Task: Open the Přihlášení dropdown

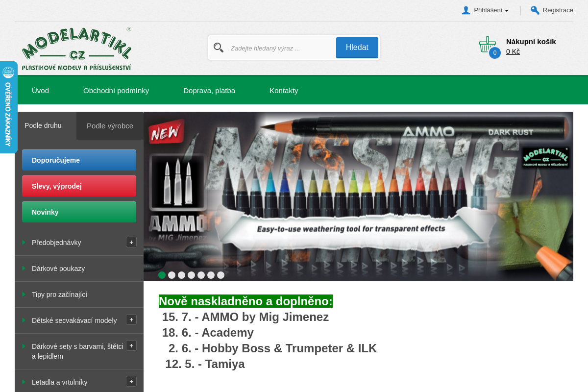Action: pos(491,10)
